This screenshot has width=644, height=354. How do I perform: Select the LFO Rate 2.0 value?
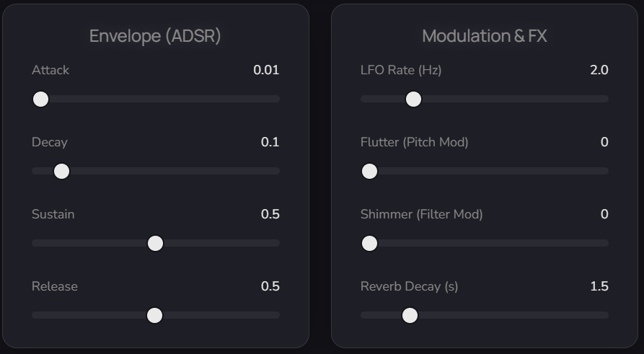point(599,70)
